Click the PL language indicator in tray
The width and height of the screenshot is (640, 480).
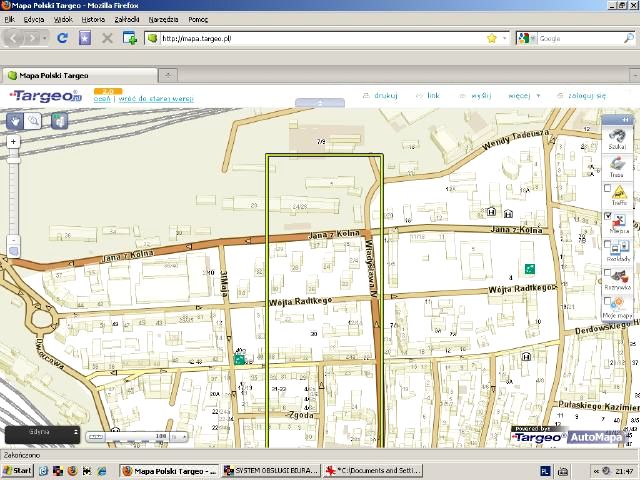click(x=544, y=471)
